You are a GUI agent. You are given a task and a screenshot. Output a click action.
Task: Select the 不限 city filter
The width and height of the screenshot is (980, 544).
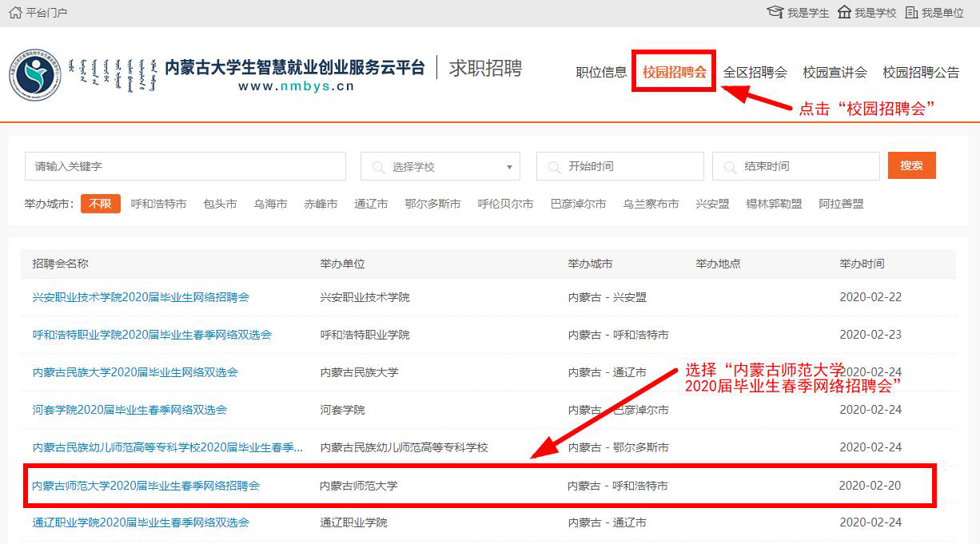(100, 204)
